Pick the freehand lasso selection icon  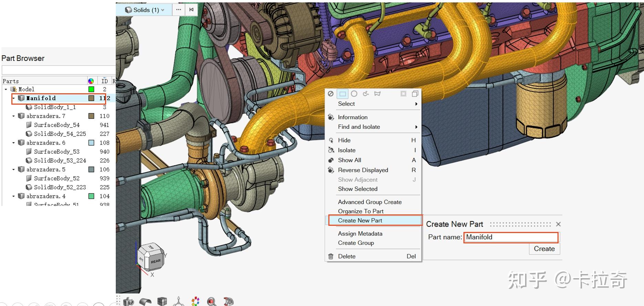(x=366, y=94)
